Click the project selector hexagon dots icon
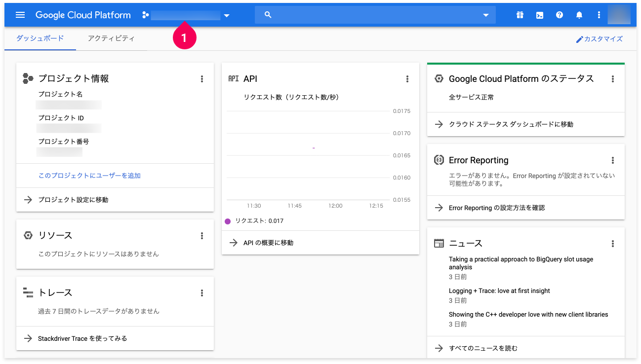This screenshot has width=641, height=364. coord(145,15)
